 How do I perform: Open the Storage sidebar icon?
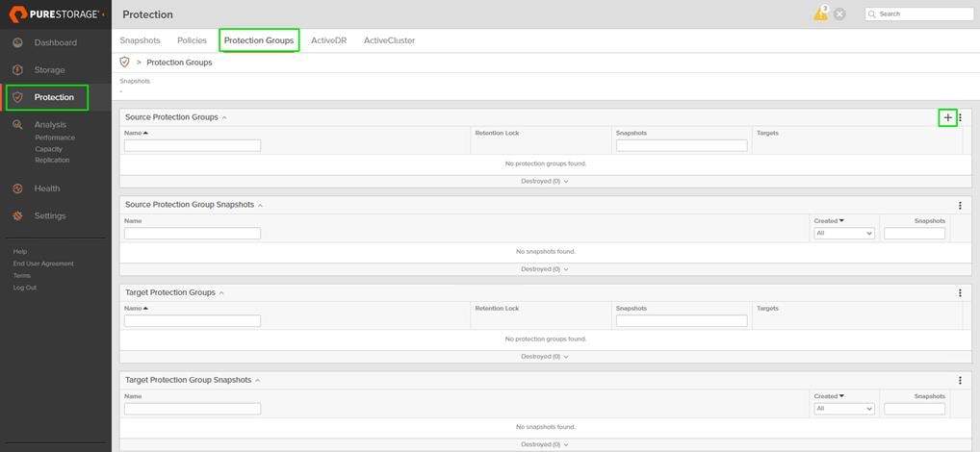[x=17, y=70]
